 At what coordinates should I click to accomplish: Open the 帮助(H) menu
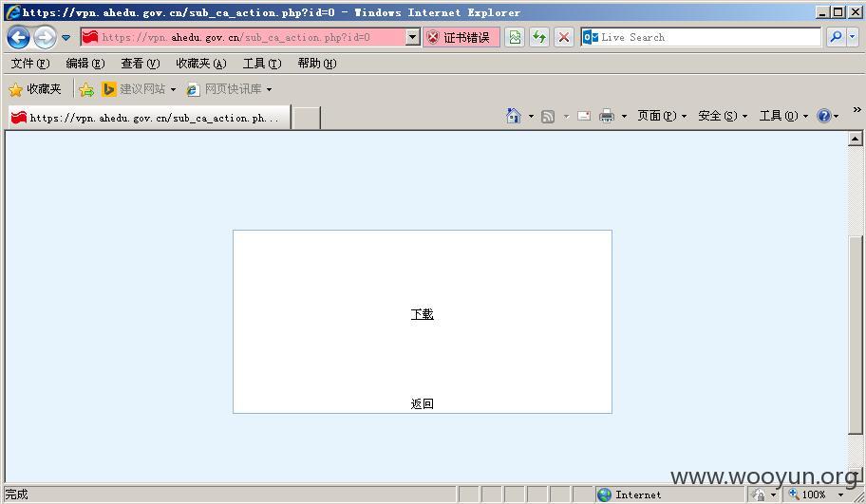(x=317, y=64)
